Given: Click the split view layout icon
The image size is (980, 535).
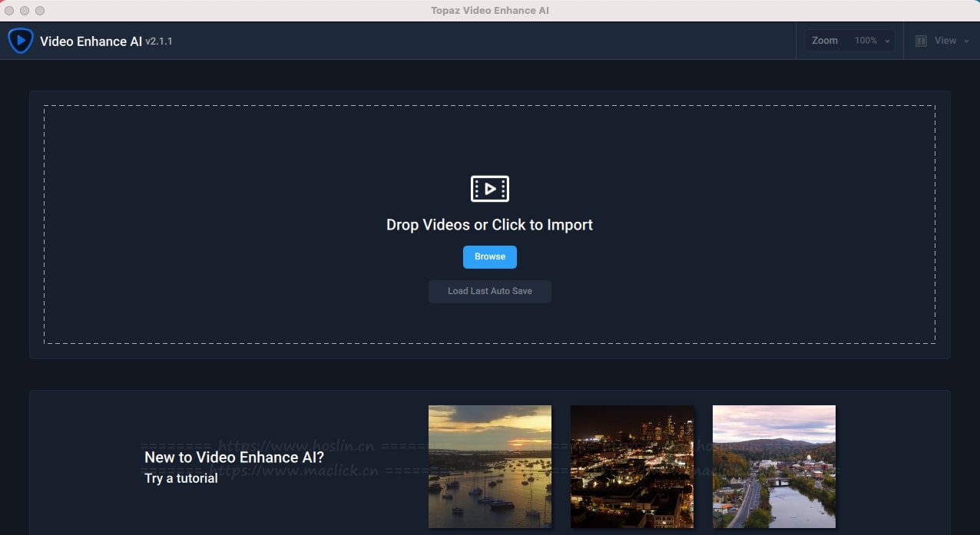Looking at the screenshot, I should tap(921, 41).
